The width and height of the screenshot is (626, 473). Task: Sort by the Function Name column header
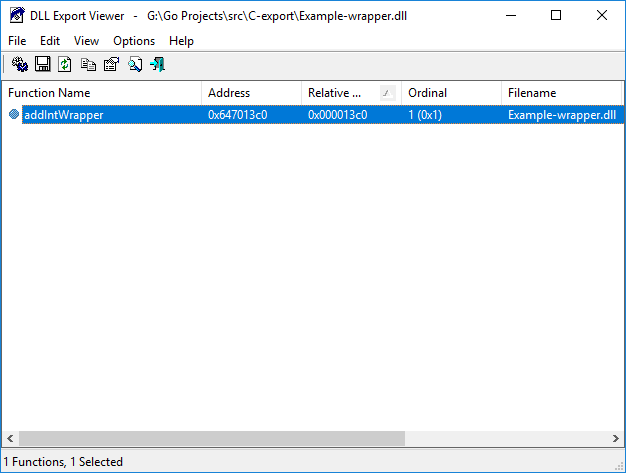coord(101,93)
